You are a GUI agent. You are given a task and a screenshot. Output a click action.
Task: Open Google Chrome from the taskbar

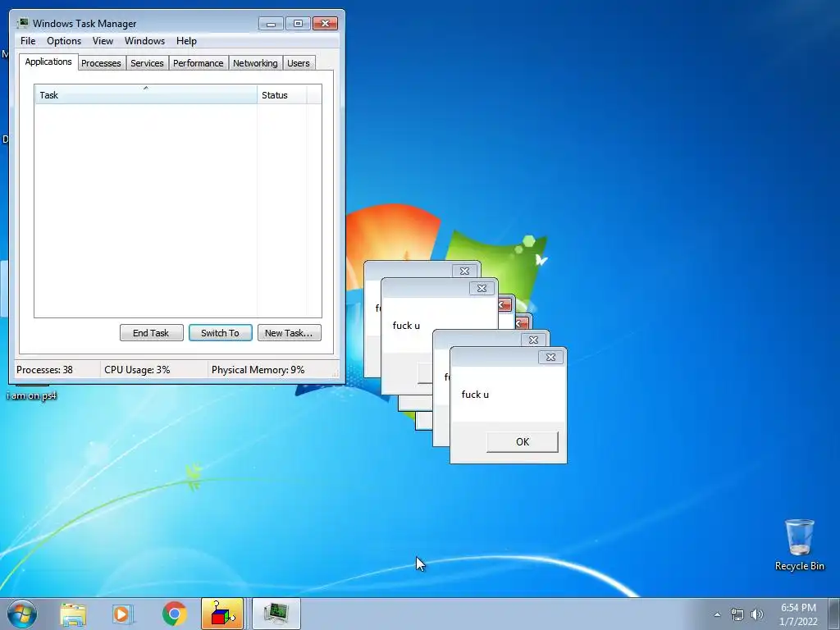[174, 614]
